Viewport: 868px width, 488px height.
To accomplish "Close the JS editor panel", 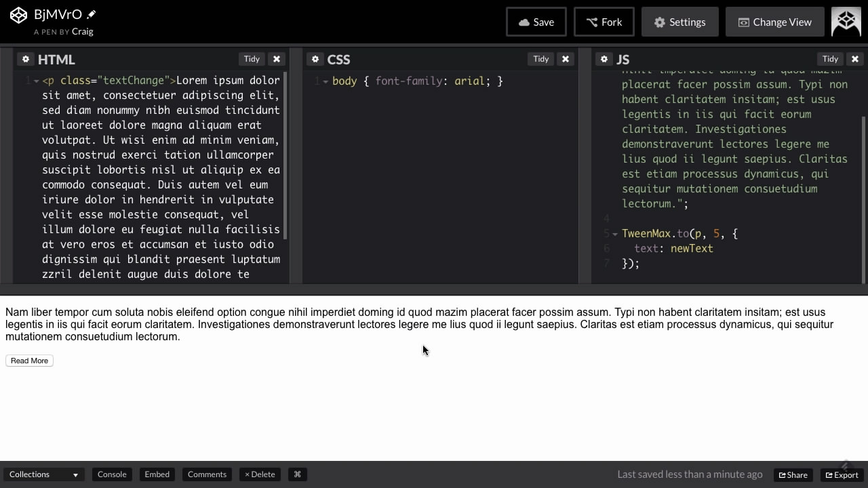I will click(855, 59).
